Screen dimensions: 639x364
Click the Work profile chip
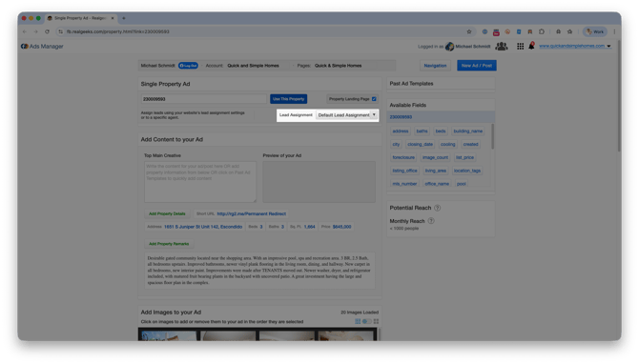[595, 31]
